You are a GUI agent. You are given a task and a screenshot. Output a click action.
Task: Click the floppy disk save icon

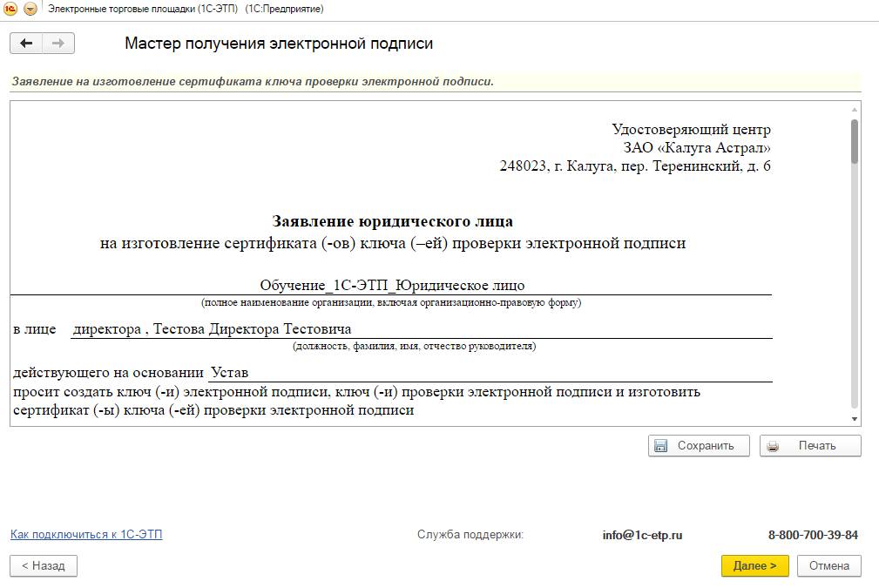[661, 446]
